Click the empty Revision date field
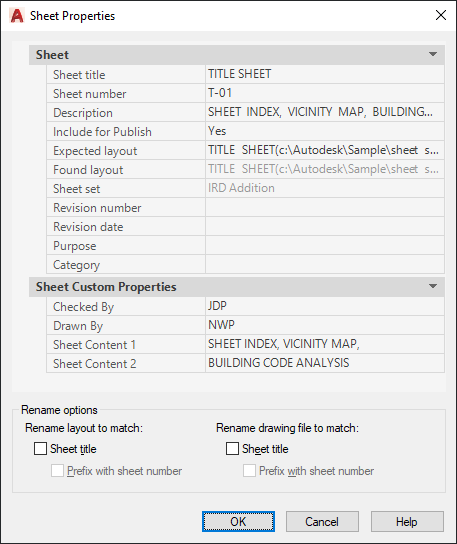The width and height of the screenshot is (457, 544). (325, 227)
